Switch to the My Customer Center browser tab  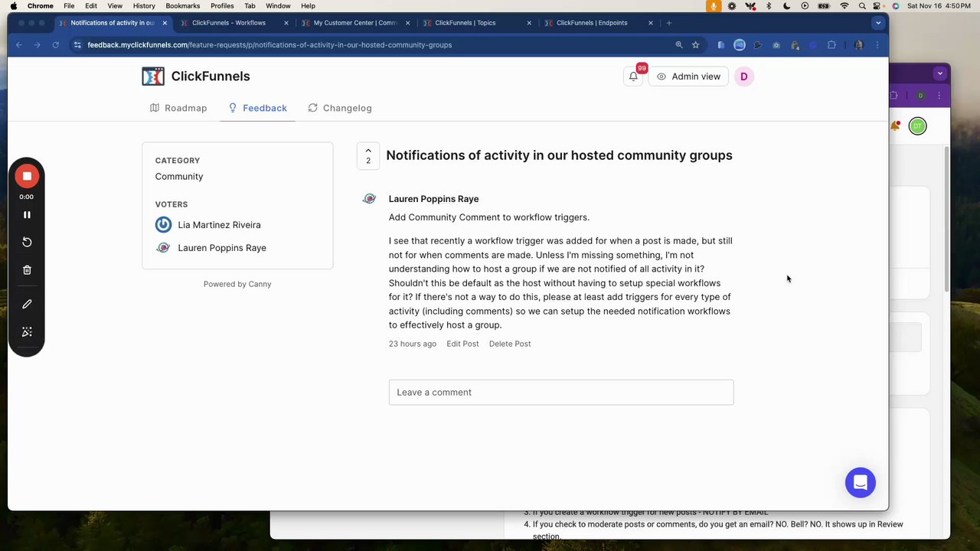(356, 23)
